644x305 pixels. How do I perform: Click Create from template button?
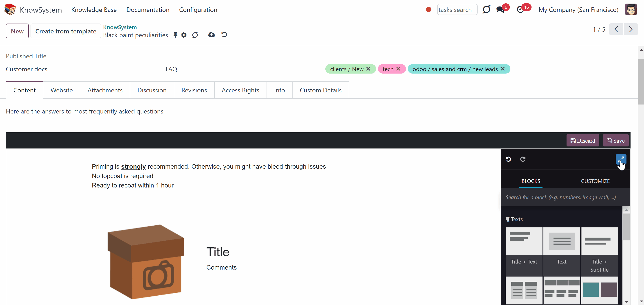(x=66, y=31)
